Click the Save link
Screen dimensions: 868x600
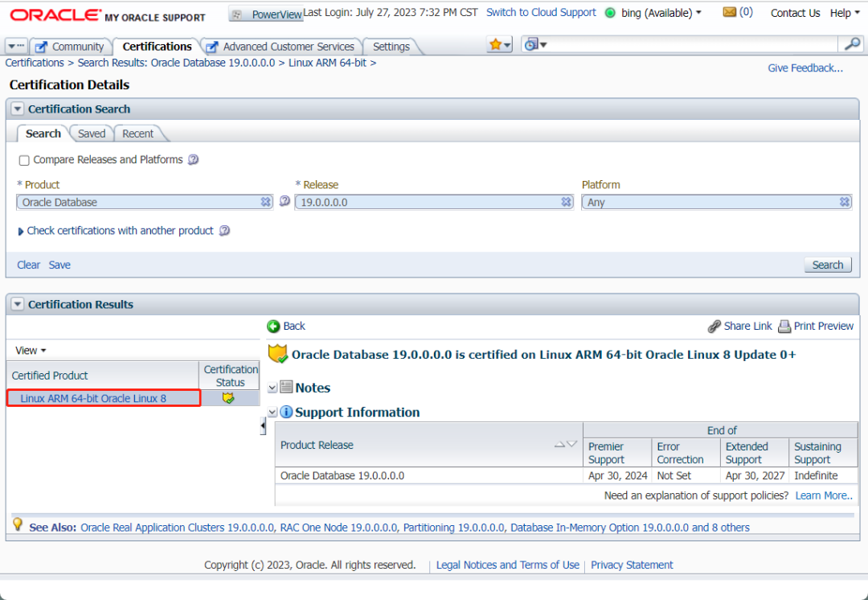[x=59, y=265]
